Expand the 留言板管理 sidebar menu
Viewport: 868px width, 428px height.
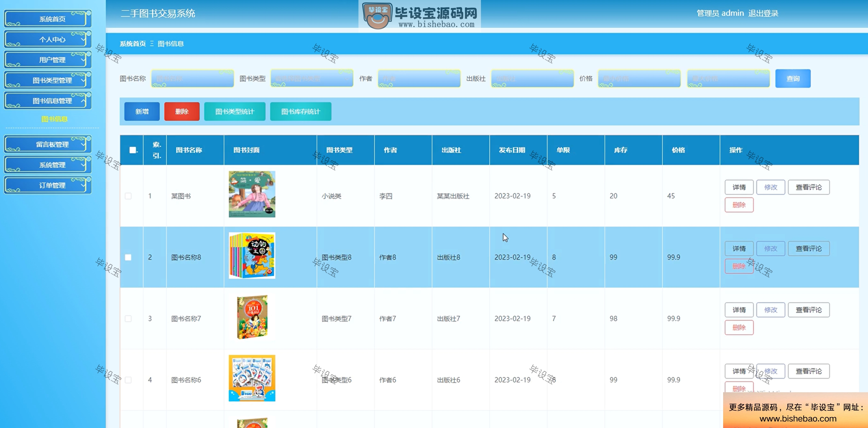pos(48,144)
